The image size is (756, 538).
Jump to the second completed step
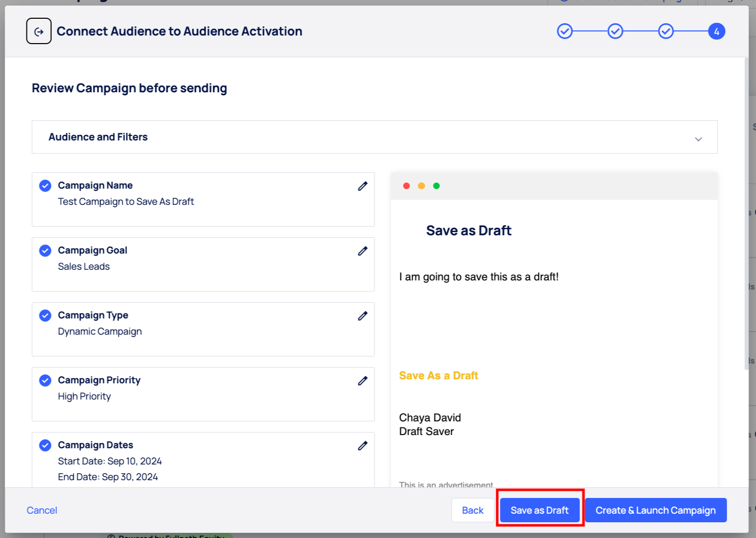pos(615,31)
